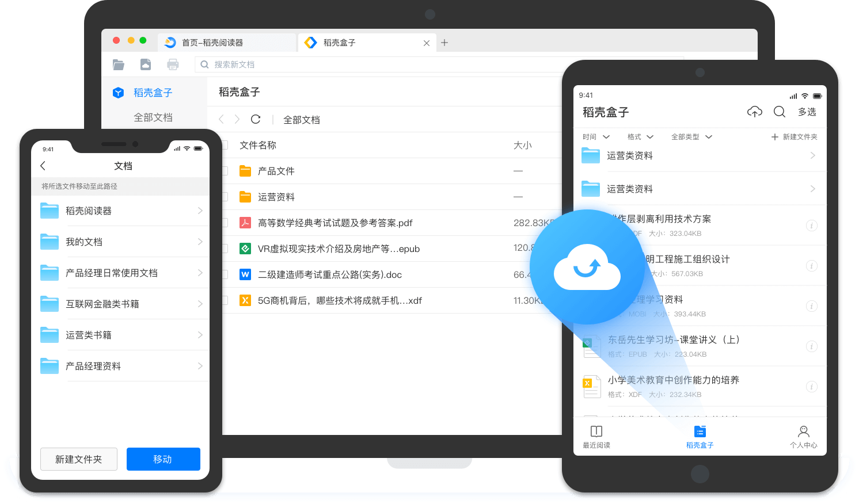
Task: Click the blue cube 稻壳盒子 sidebar icon
Action: tap(118, 93)
